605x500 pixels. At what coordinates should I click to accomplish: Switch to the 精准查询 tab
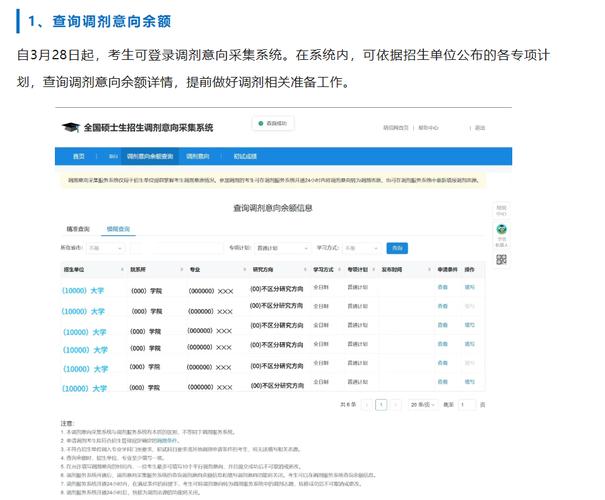coord(78,229)
